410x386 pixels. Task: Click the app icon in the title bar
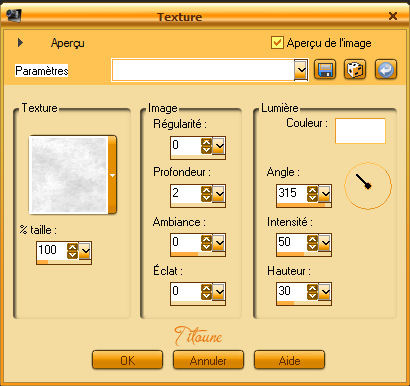point(13,15)
